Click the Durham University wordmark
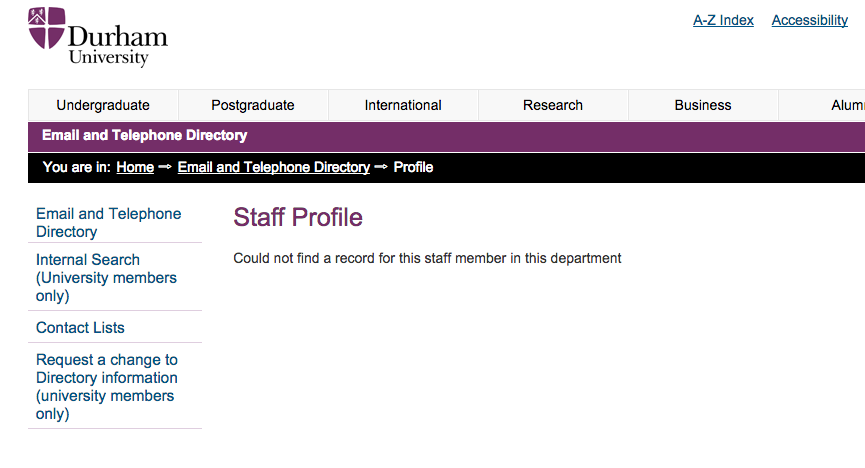Screen dimensions: 865x468 [x=118, y=45]
